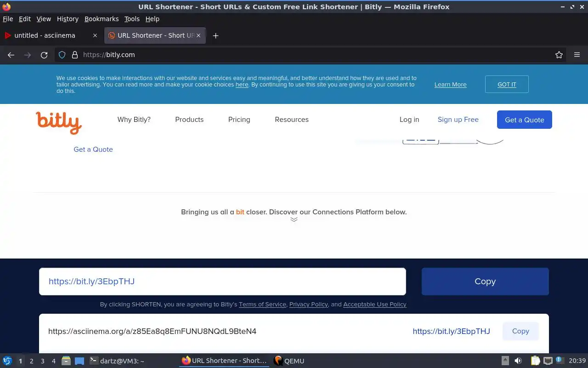
Task: Switch to workspace 4
Action: click(54, 361)
